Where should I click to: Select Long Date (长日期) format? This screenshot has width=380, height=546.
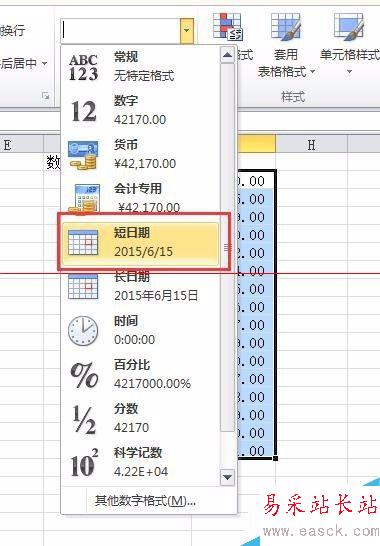[x=141, y=286]
